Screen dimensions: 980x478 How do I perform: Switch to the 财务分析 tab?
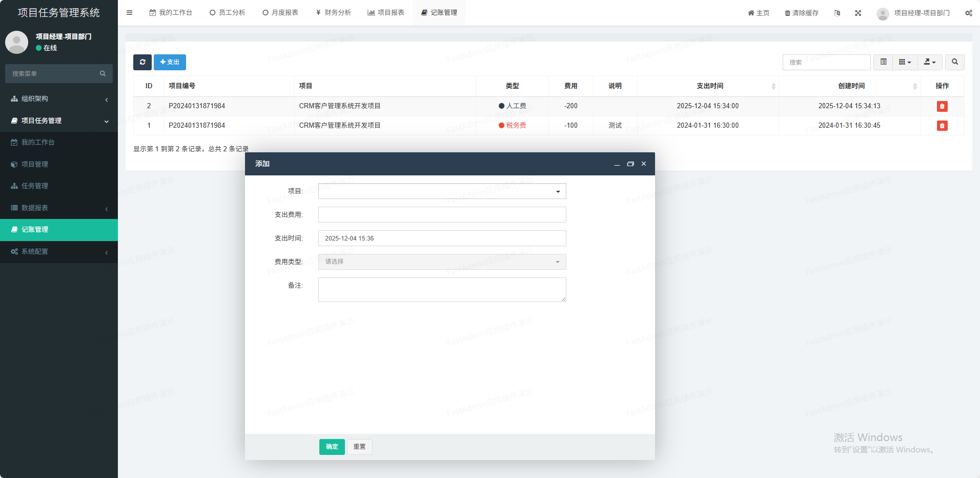click(x=334, y=13)
